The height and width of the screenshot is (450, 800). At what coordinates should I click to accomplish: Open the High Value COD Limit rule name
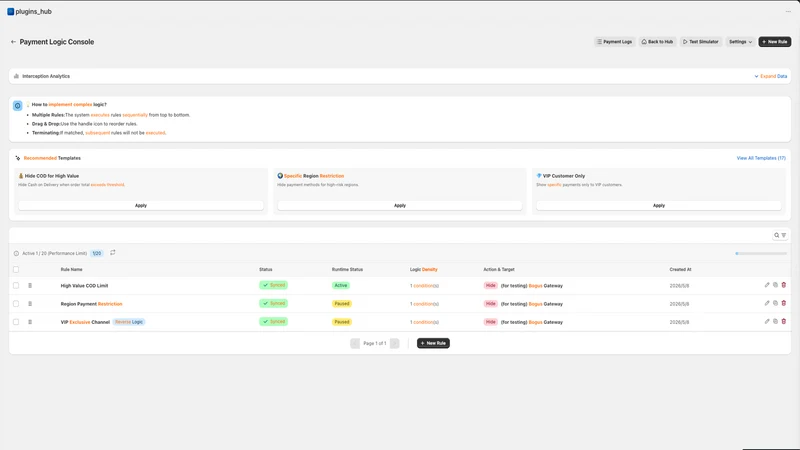click(x=84, y=286)
